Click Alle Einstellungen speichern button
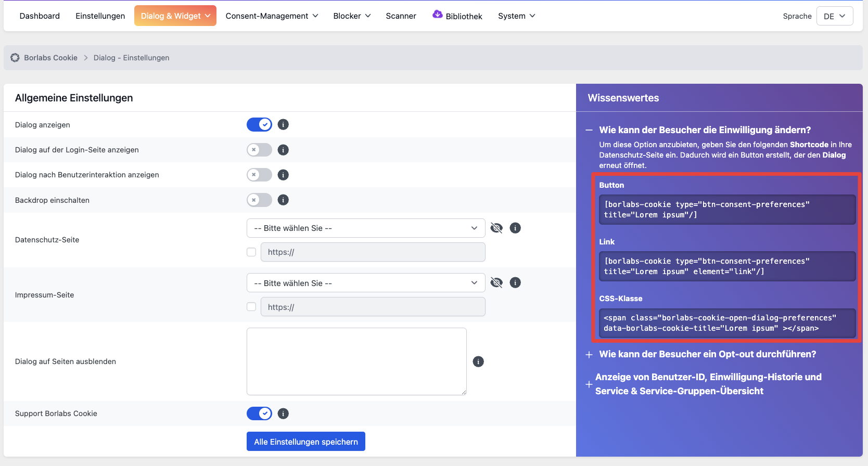This screenshot has width=868, height=466. (306, 442)
